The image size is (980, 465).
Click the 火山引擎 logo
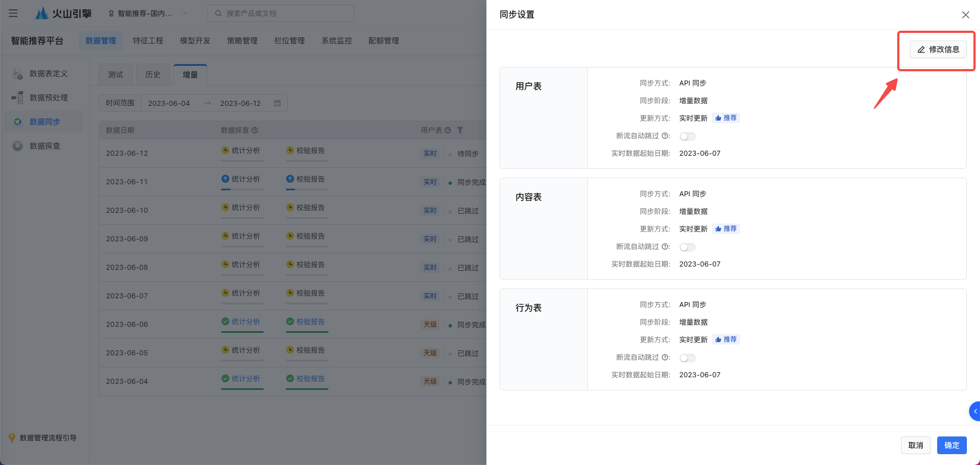pyautogui.click(x=64, y=13)
